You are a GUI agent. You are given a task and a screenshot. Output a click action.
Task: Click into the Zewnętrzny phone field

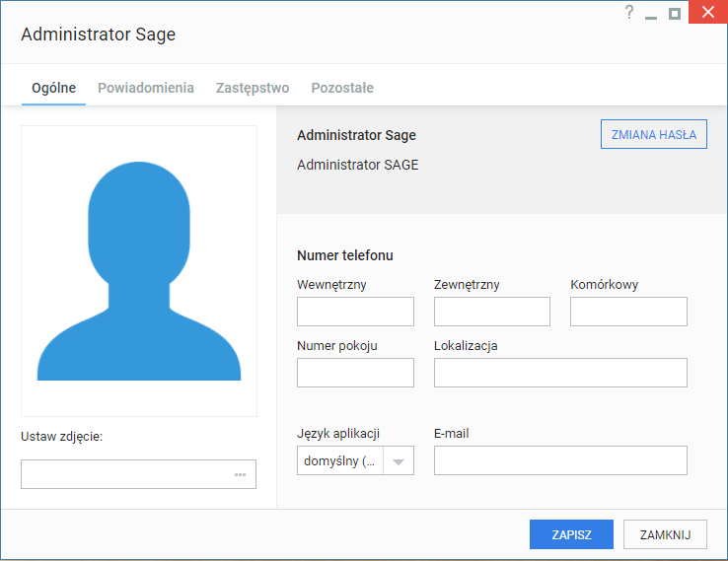point(491,312)
